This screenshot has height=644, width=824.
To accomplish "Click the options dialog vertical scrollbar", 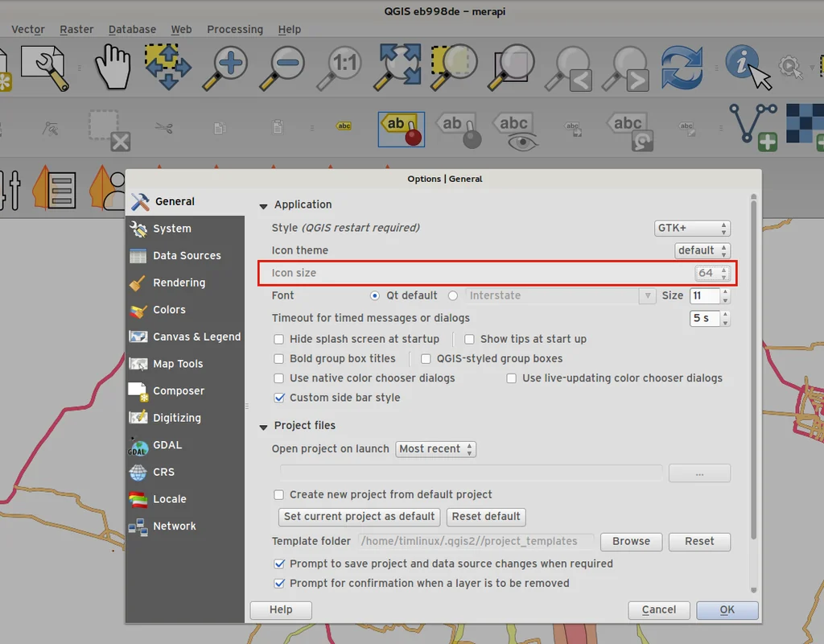I will (753, 362).
